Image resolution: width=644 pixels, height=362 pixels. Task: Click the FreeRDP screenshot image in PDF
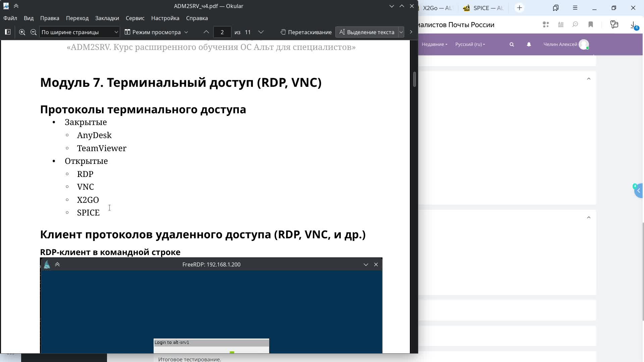click(x=211, y=306)
